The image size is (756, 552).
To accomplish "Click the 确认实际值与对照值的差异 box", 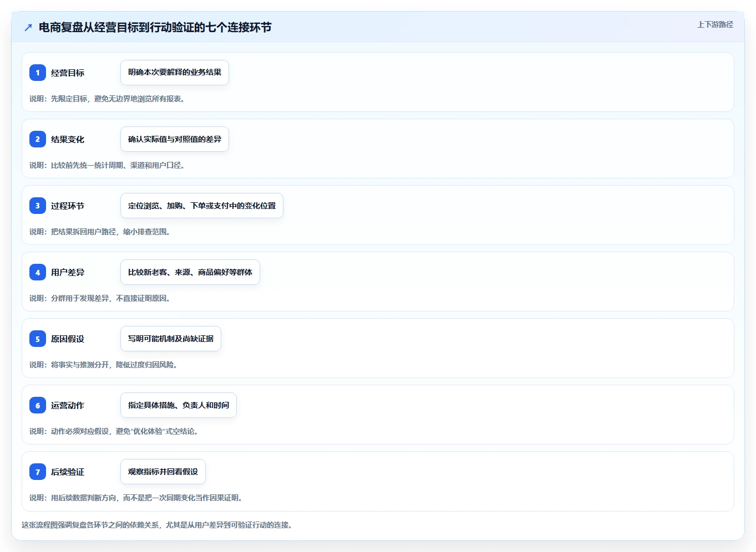I will click(175, 139).
